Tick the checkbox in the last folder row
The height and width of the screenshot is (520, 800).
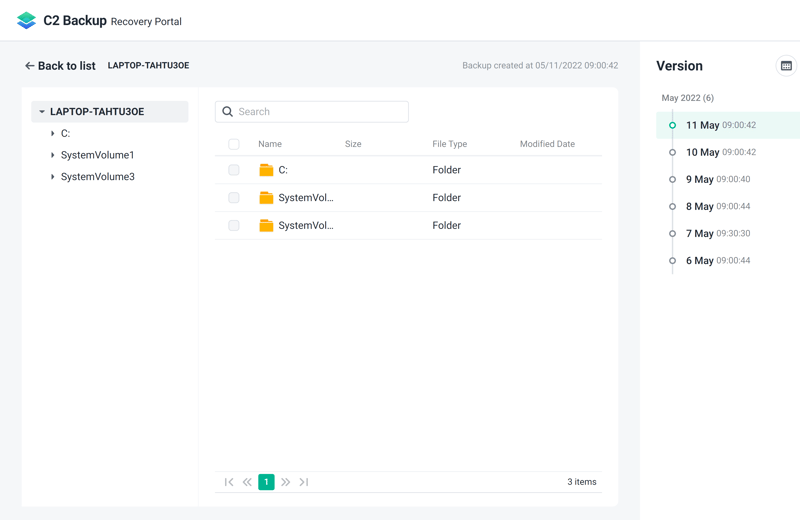tap(234, 226)
